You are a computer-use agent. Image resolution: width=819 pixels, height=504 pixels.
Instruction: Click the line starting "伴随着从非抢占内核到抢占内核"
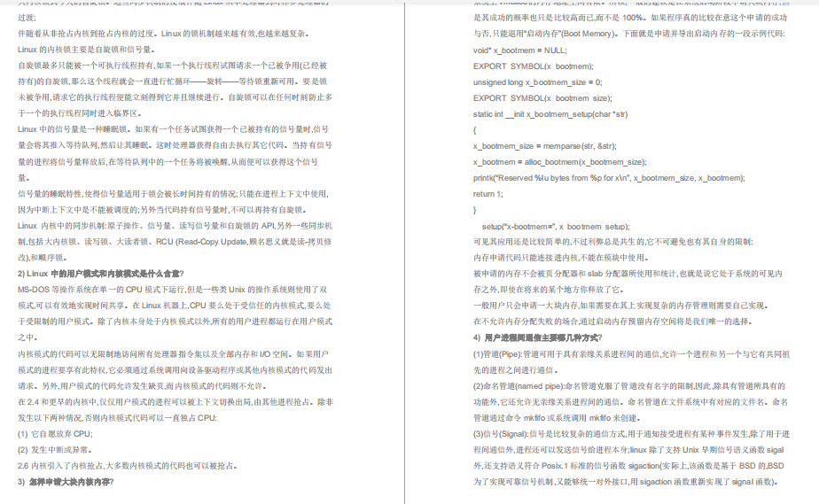[x=163, y=34]
